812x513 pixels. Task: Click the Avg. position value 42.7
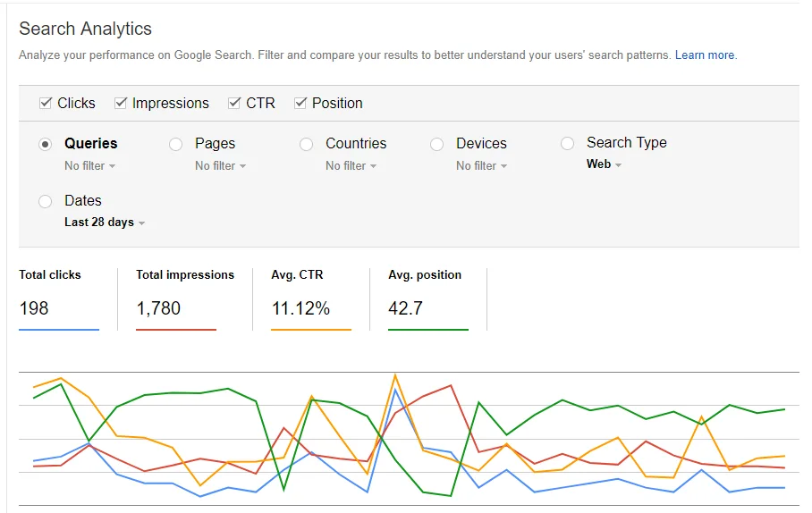(405, 308)
